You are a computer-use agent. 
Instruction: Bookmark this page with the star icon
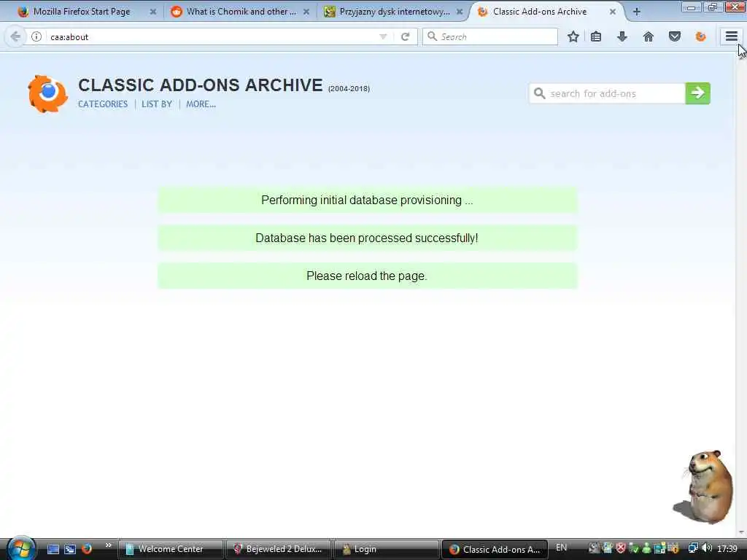click(573, 36)
